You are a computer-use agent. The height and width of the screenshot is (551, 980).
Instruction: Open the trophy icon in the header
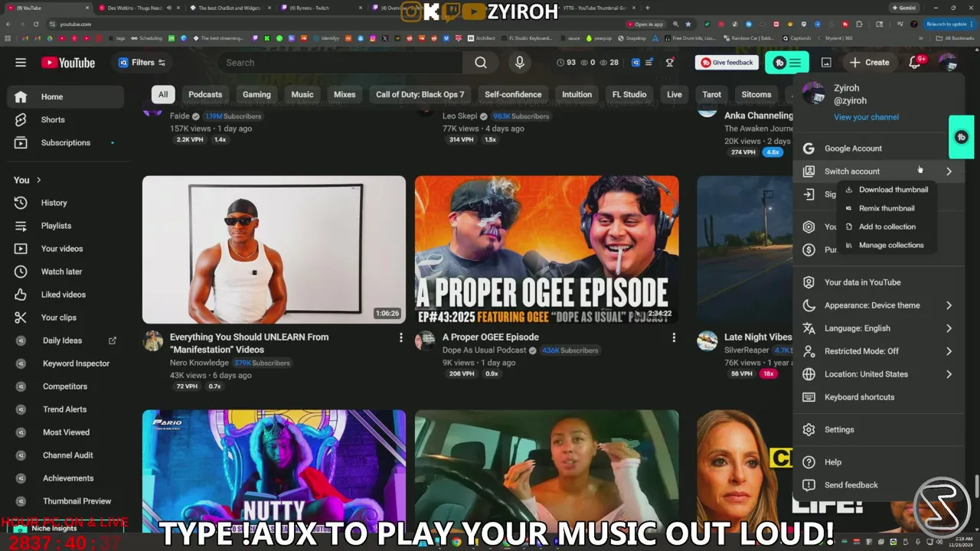pos(670,63)
